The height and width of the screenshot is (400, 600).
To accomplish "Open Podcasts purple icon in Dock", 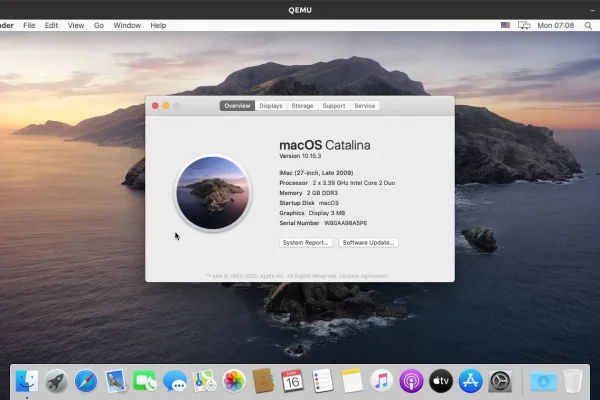I will click(411, 381).
